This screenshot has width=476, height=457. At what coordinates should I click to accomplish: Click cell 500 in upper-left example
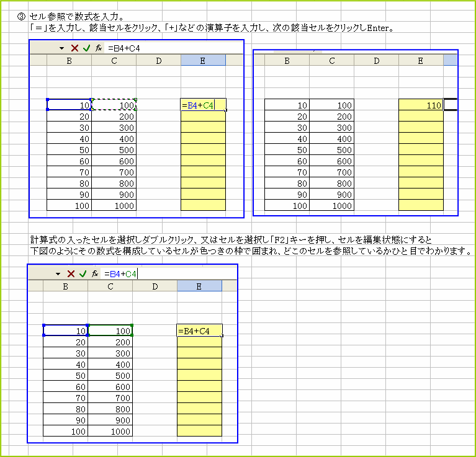(x=114, y=149)
